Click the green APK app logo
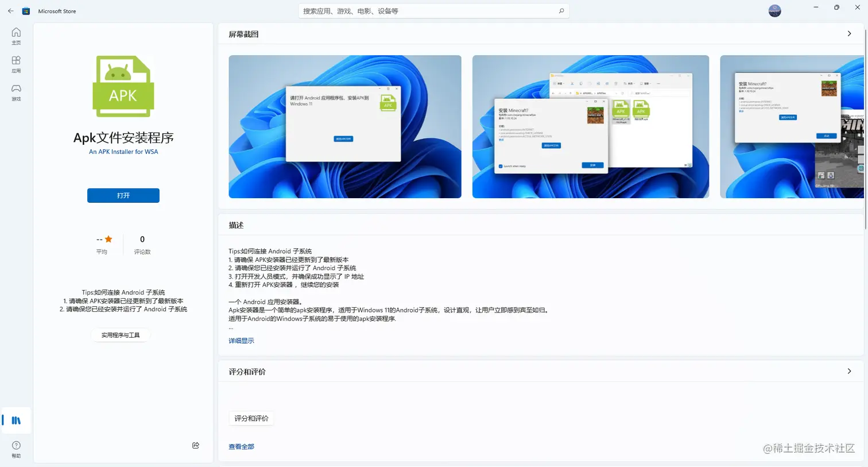The height and width of the screenshot is (467, 868). click(123, 86)
